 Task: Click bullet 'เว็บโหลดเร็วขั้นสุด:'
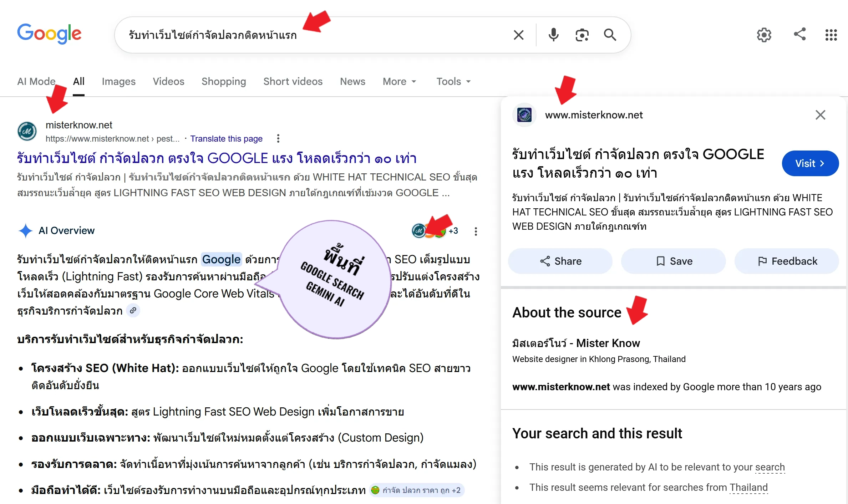80,412
